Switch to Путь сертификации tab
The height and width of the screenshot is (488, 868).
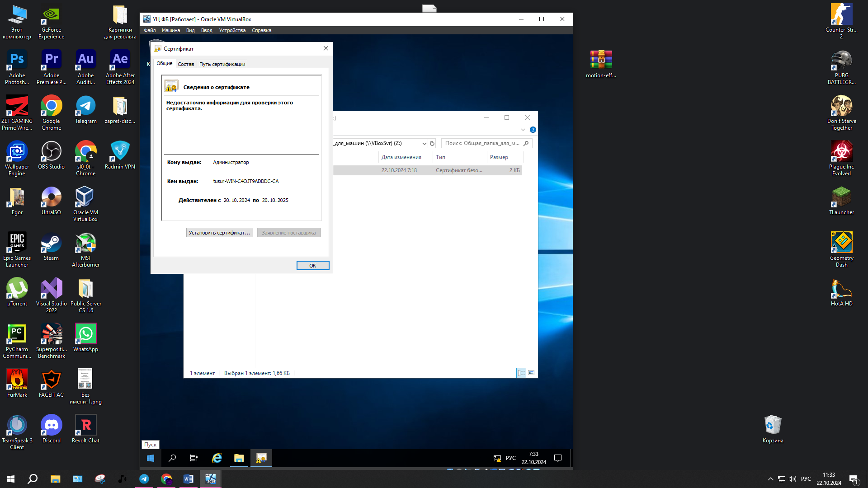(x=222, y=64)
